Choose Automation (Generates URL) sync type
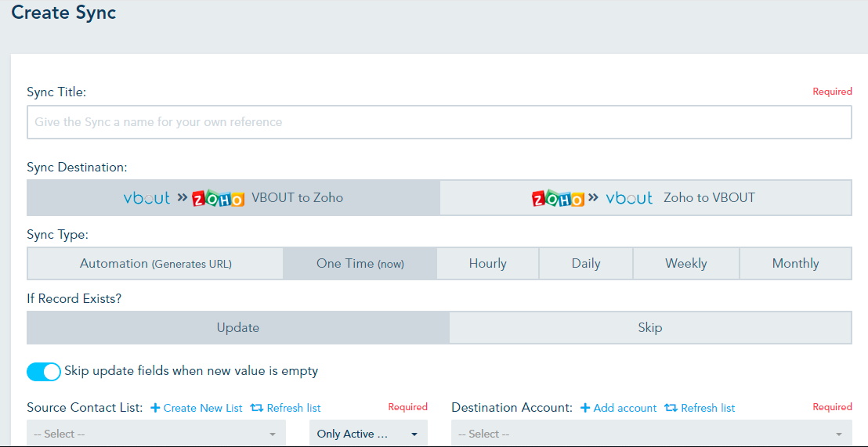The width and height of the screenshot is (868, 447). (156, 263)
